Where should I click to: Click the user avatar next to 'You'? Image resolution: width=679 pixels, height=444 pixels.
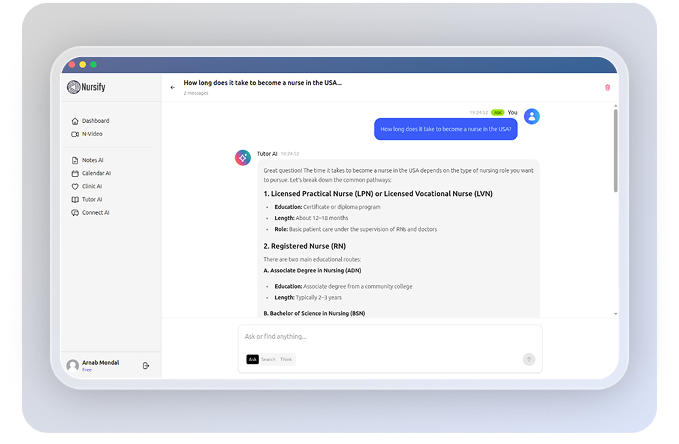pyautogui.click(x=532, y=116)
